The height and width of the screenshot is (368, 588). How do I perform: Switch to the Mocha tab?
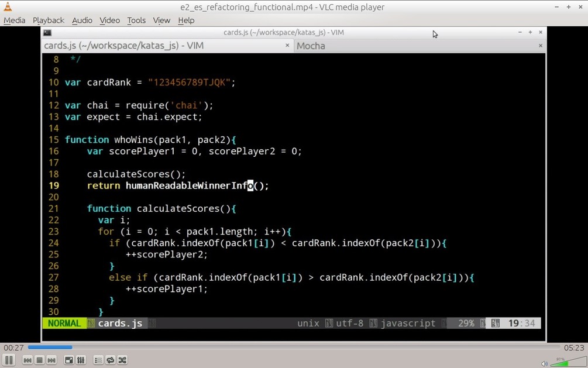coord(311,46)
